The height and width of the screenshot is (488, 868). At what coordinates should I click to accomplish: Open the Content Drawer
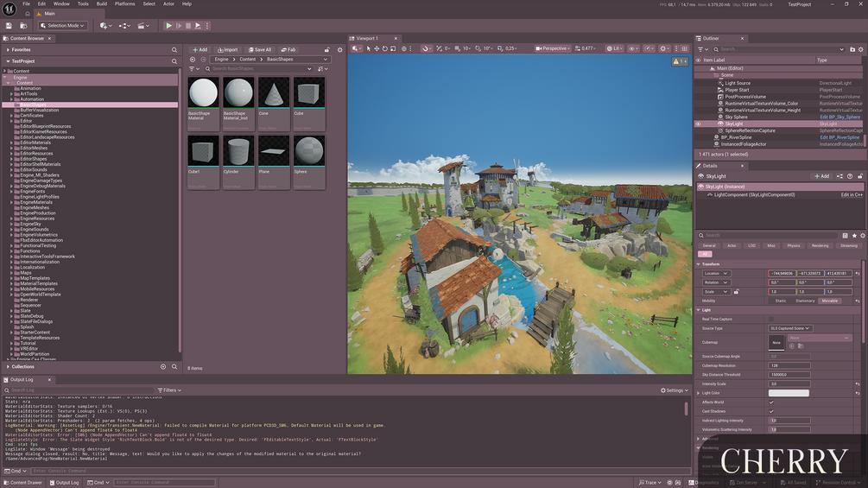[22, 483]
